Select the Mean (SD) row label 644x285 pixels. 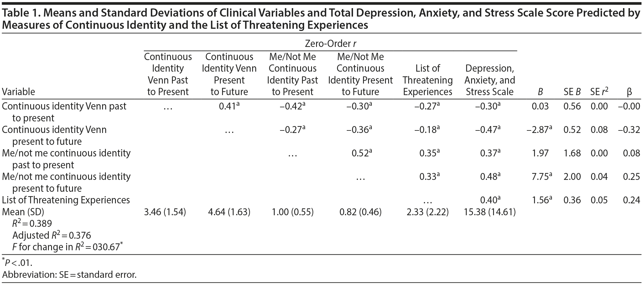click(x=23, y=212)
